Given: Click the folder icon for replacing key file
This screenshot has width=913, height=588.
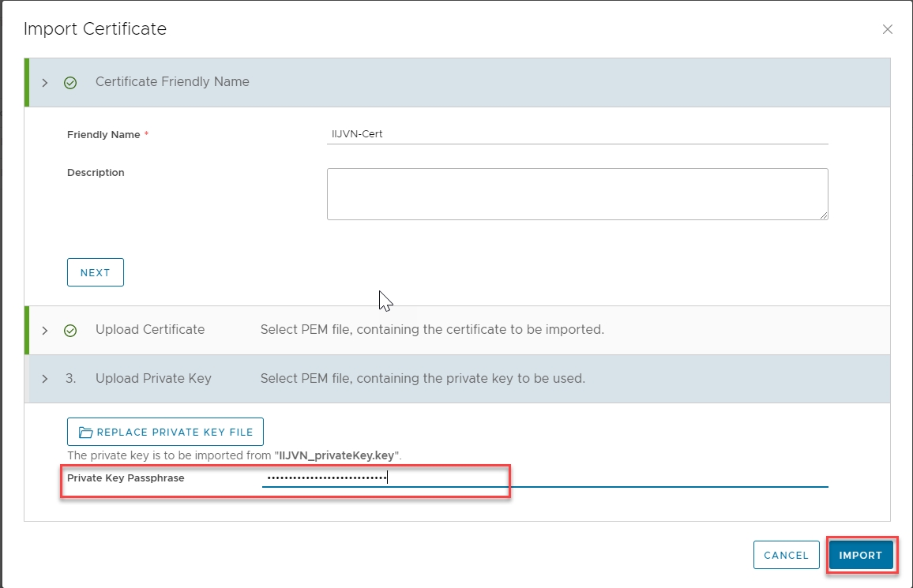Looking at the screenshot, I should click(x=85, y=433).
